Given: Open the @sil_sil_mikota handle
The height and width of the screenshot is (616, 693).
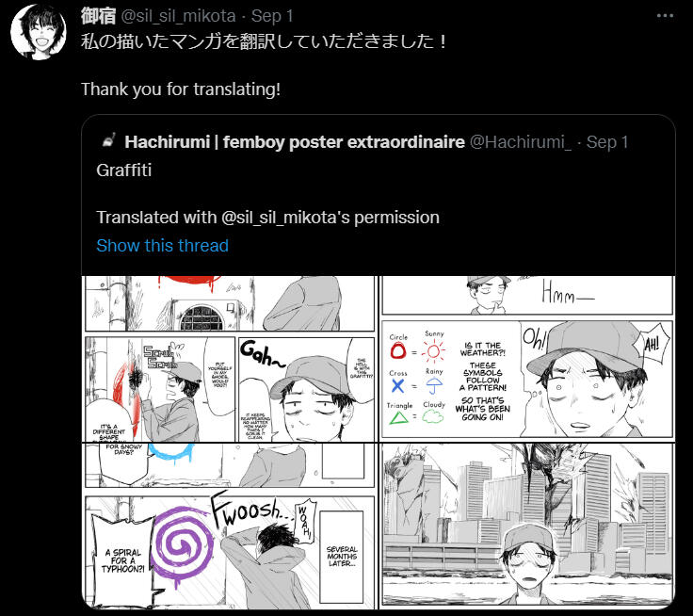Looking at the screenshot, I should coord(179,16).
